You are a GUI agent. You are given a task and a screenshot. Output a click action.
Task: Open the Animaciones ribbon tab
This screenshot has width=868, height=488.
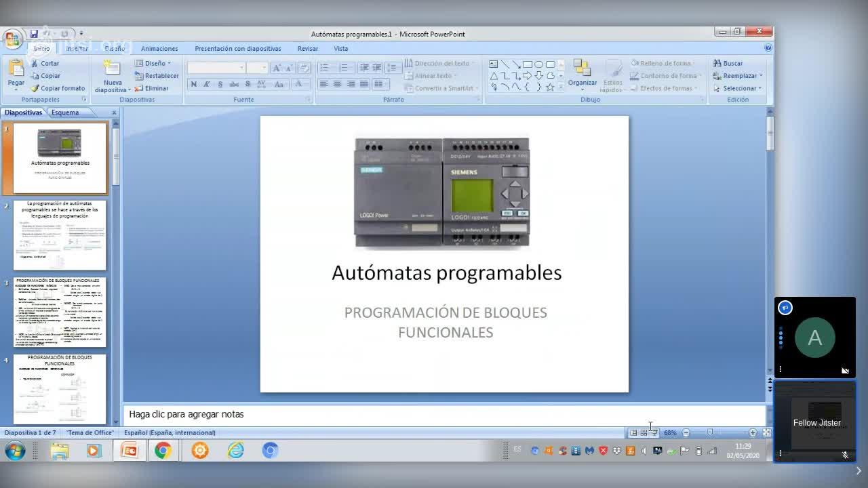pos(159,49)
